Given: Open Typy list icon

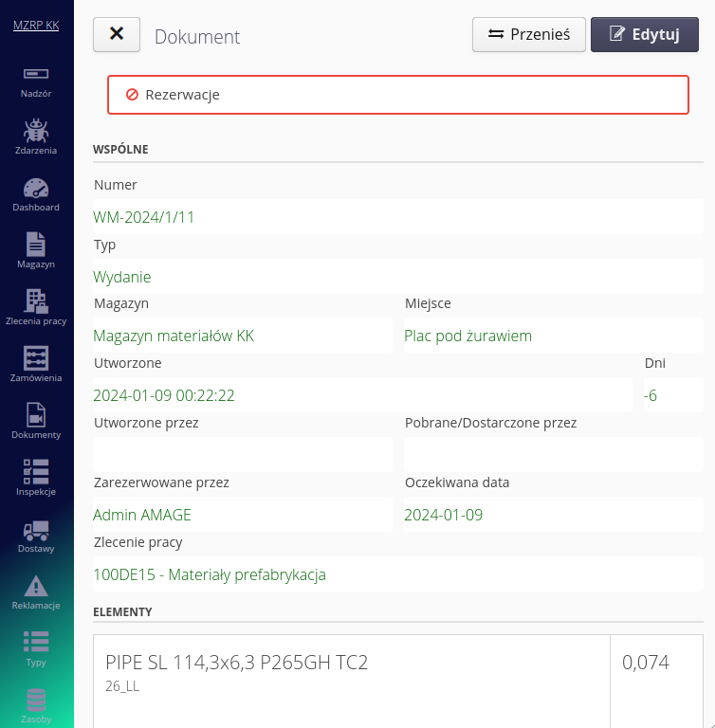Looking at the screenshot, I should click(x=36, y=643).
